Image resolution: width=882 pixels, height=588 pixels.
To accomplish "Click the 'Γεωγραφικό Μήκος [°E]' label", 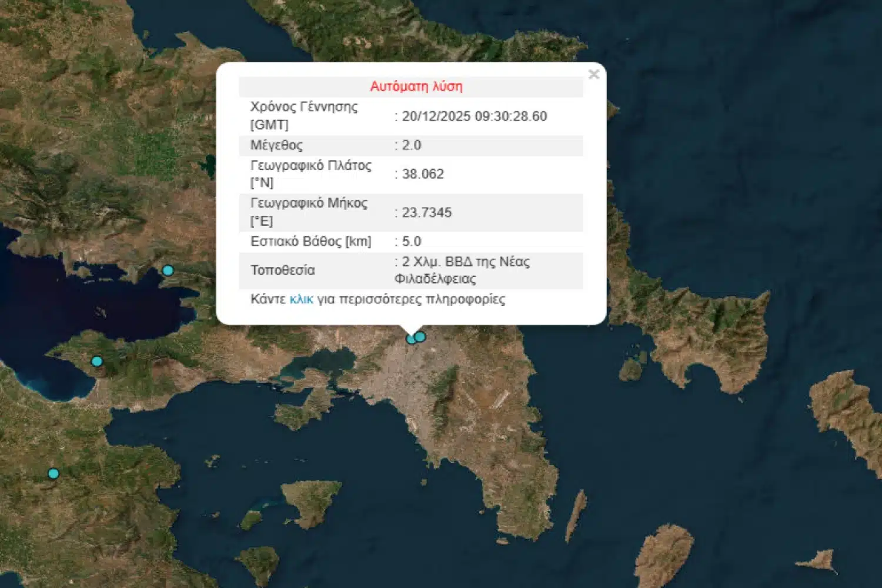I will [x=309, y=212].
